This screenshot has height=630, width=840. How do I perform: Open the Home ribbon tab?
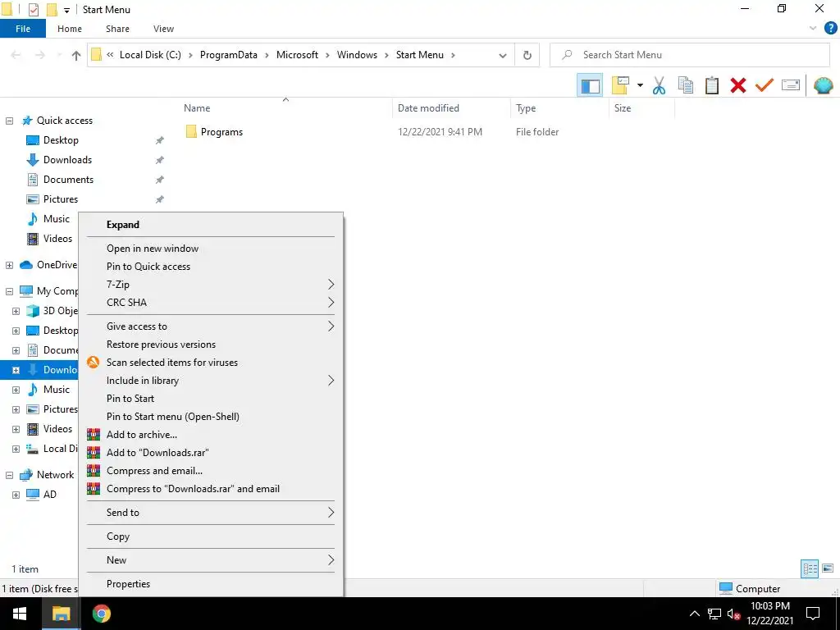(70, 29)
